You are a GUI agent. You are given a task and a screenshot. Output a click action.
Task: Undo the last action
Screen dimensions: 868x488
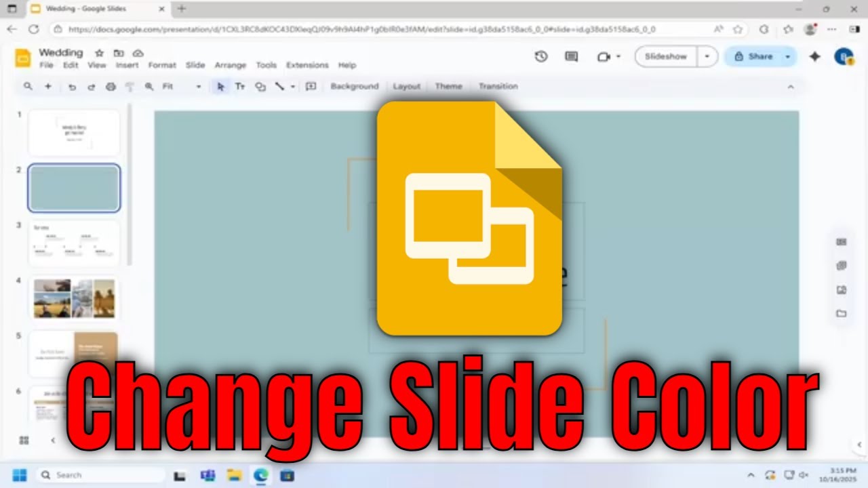point(72,87)
